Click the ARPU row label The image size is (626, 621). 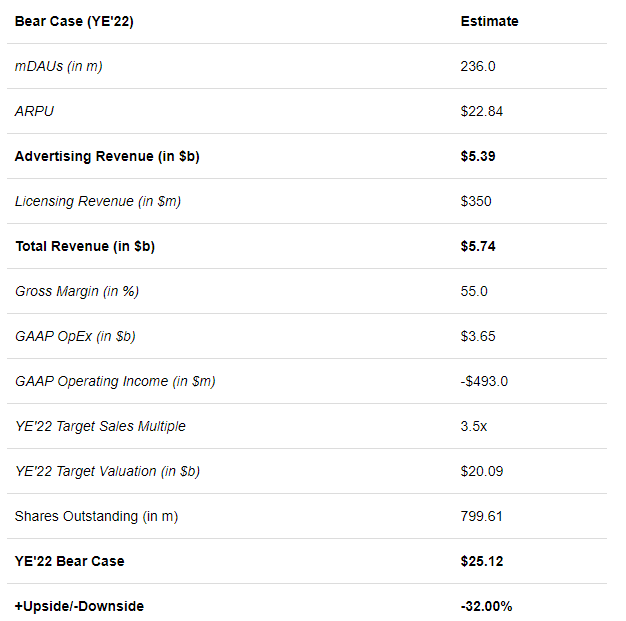pos(34,111)
